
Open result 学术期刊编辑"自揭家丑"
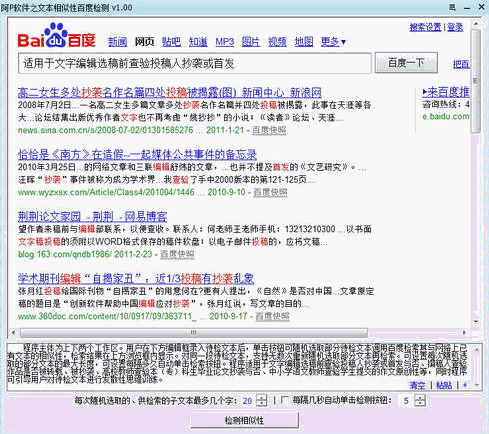coord(136,278)
